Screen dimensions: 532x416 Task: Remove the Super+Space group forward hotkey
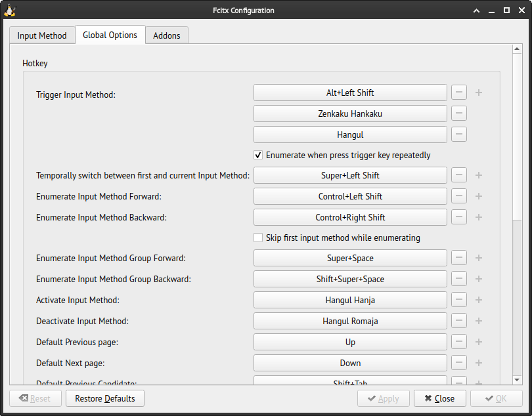[458, 257]
